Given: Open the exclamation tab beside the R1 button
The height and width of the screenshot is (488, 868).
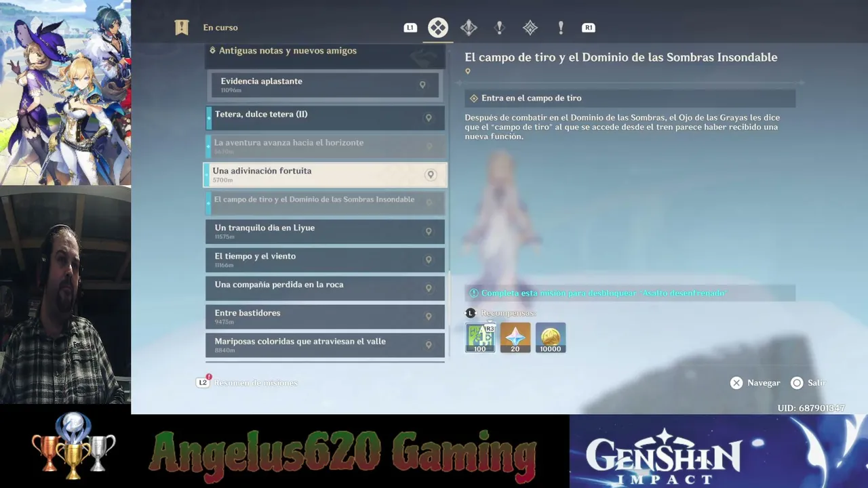Looking at the screenshot, I should click(561, 28).
